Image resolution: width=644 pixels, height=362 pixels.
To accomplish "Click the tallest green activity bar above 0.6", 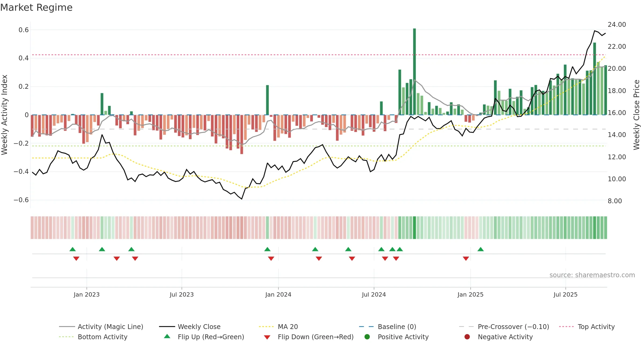I will pyautogui.click(x=414, y=72).
